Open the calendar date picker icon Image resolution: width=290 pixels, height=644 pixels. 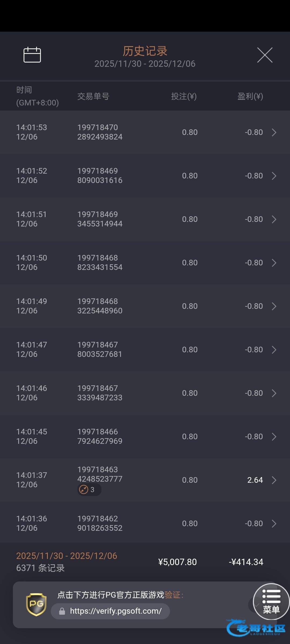pyautogui.click(x=32, y=55)
